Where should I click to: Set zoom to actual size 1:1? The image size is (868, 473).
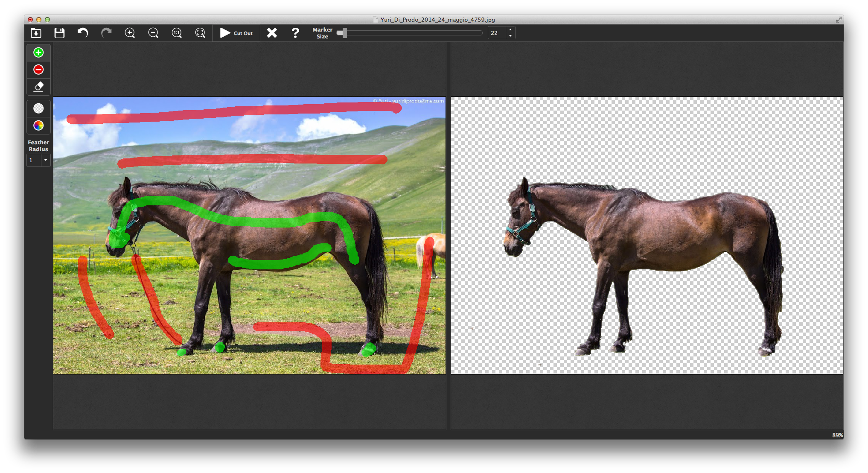177,33
